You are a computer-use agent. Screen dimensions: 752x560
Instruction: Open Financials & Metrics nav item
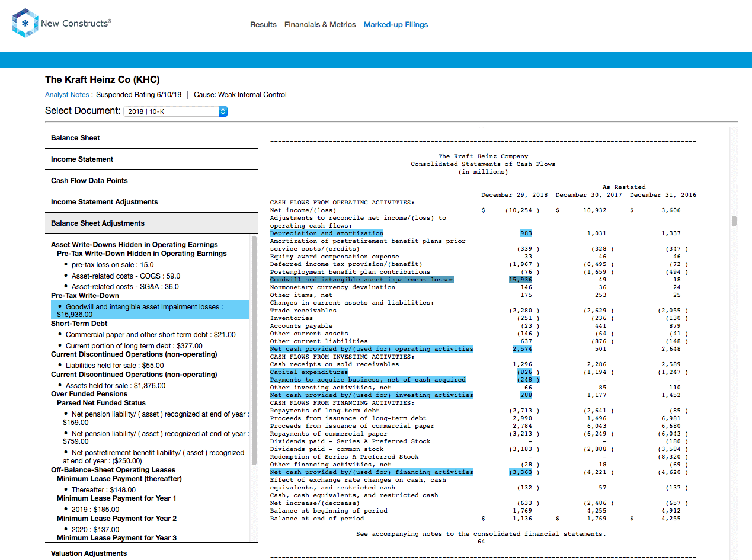320,25
